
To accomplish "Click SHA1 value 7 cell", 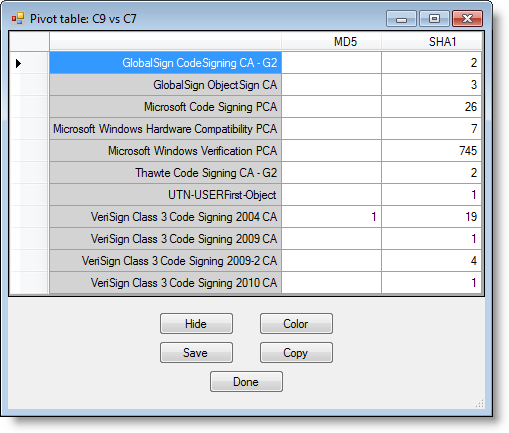I will tap(431, 129).
